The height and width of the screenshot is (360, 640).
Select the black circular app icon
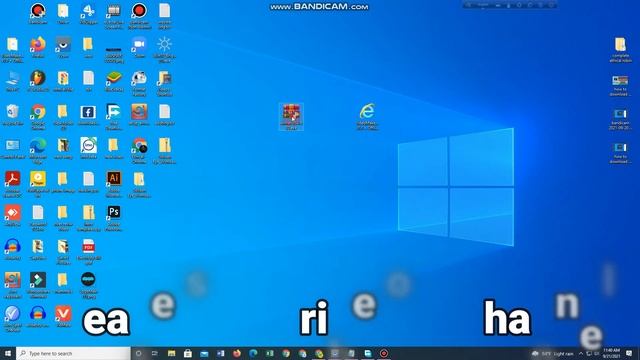pyautogui.click(x=88, y=286)
